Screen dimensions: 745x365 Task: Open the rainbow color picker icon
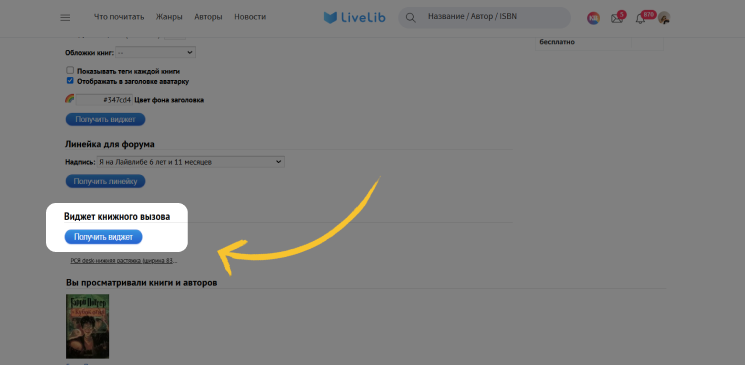[x=69, y=99]
